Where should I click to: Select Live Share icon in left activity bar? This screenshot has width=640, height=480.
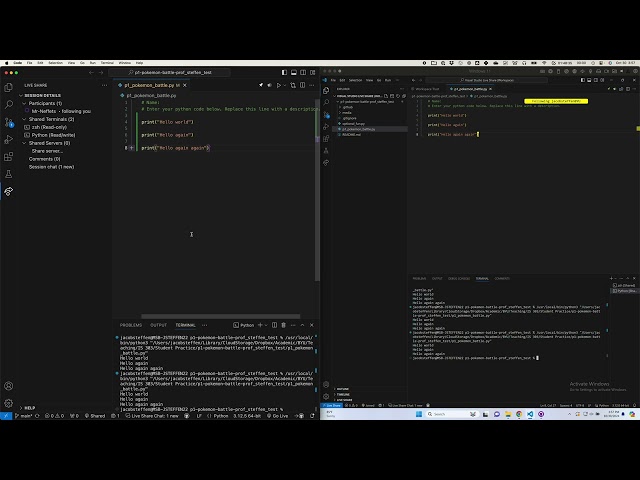[x=8, y=191]
